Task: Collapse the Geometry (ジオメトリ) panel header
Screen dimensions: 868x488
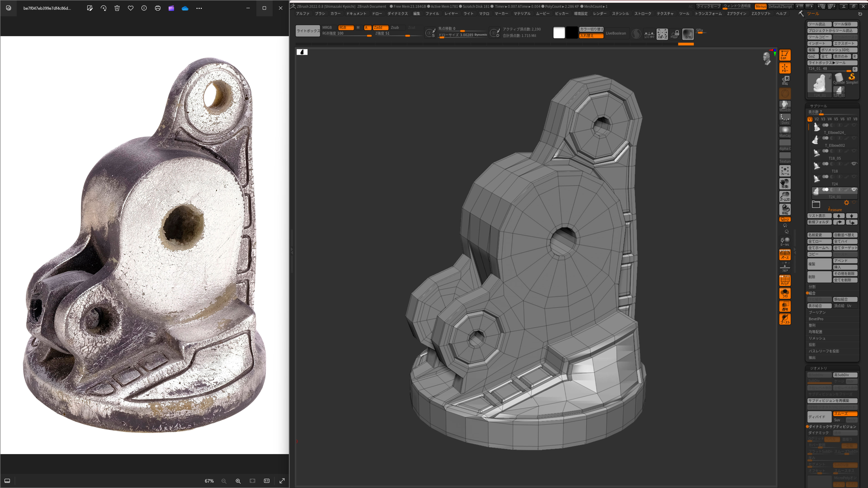Action: click(818, 368)
